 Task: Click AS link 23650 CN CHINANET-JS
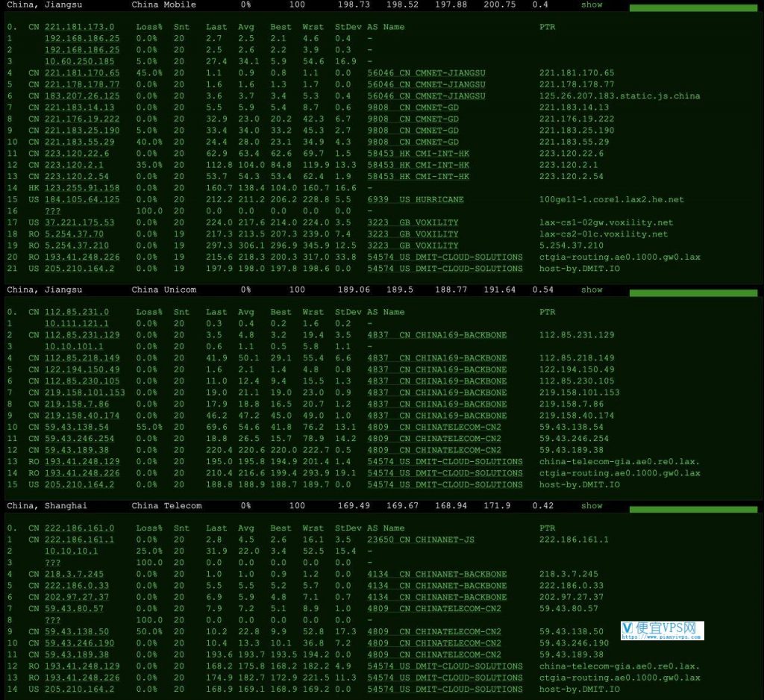[x=421, y=540]
